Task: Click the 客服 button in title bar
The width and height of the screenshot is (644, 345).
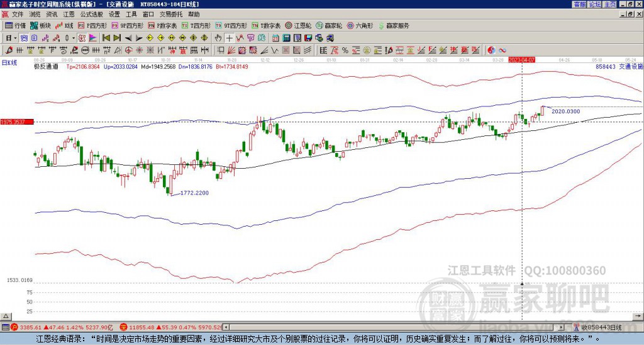Action: [x=579, y=4]
